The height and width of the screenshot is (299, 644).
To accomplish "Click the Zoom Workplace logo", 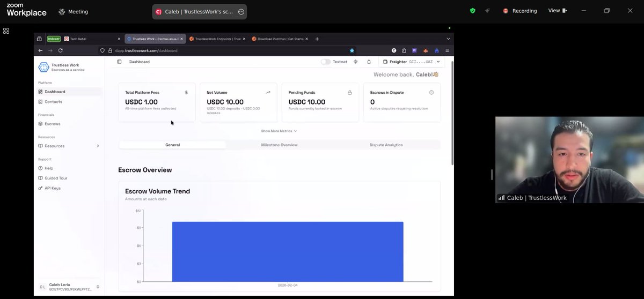I will tap(26, 10).
